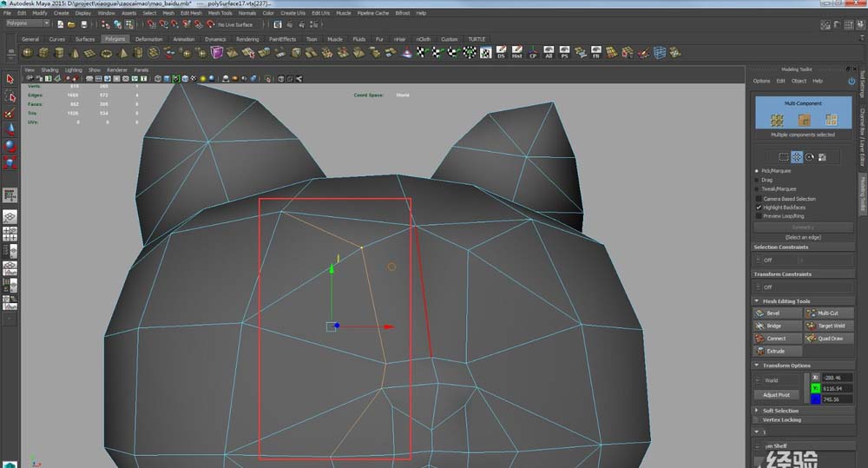Click the CP center pivot shelf icon
The image size is (868, 468).
click(x=533, y=53)
